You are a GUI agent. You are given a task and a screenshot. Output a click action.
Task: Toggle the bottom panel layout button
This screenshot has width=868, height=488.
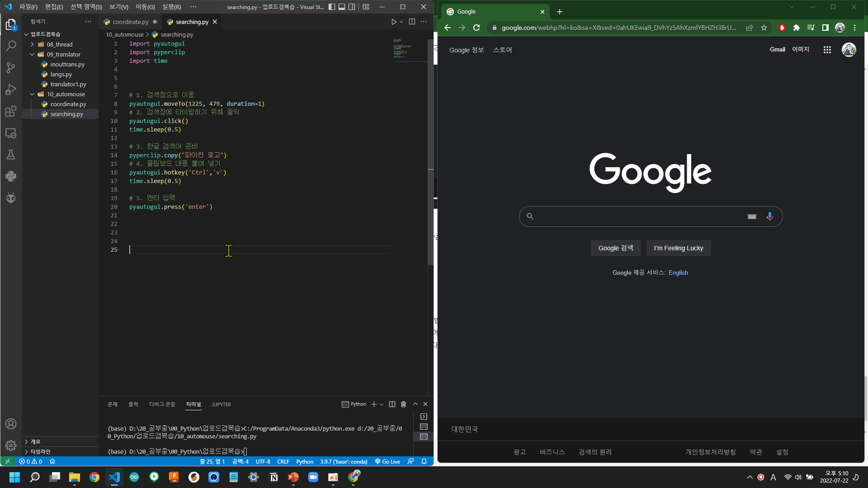click(342, 7)
